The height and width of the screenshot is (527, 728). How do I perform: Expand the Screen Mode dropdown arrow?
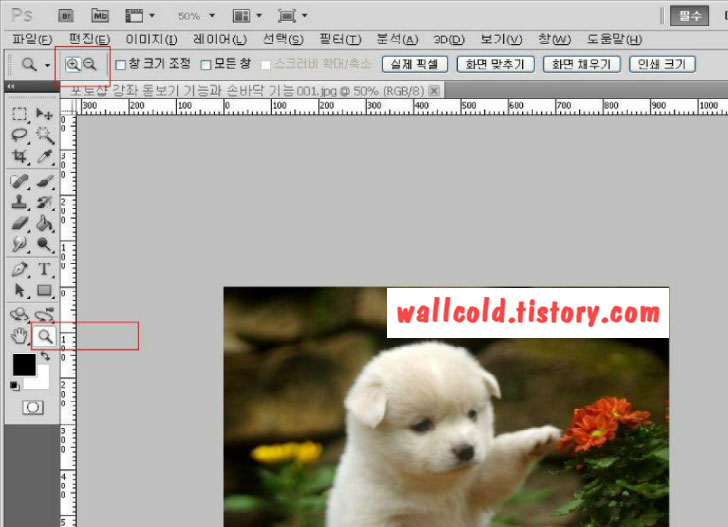click(x=305, y=16)
